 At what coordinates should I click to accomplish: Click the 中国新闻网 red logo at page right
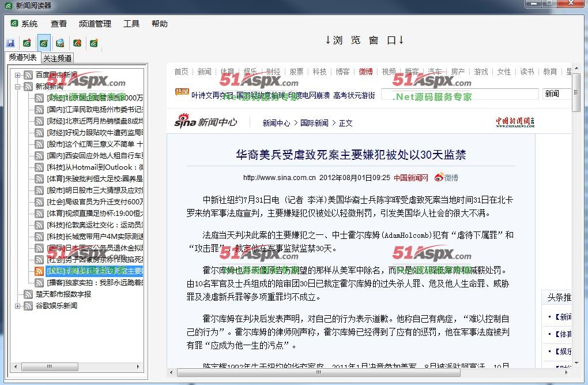tap(515, 122)
